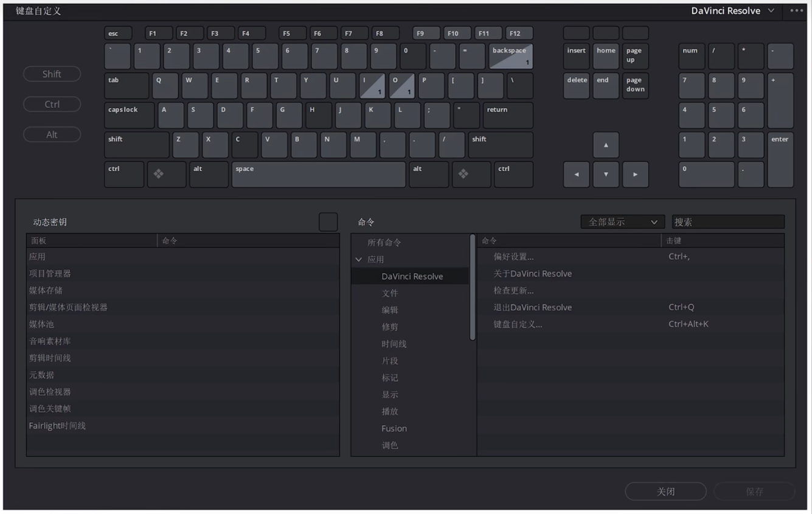Select DaVinci Resolve command category
The width and height of the screenshot is (812, 514).
pos(410,276)
